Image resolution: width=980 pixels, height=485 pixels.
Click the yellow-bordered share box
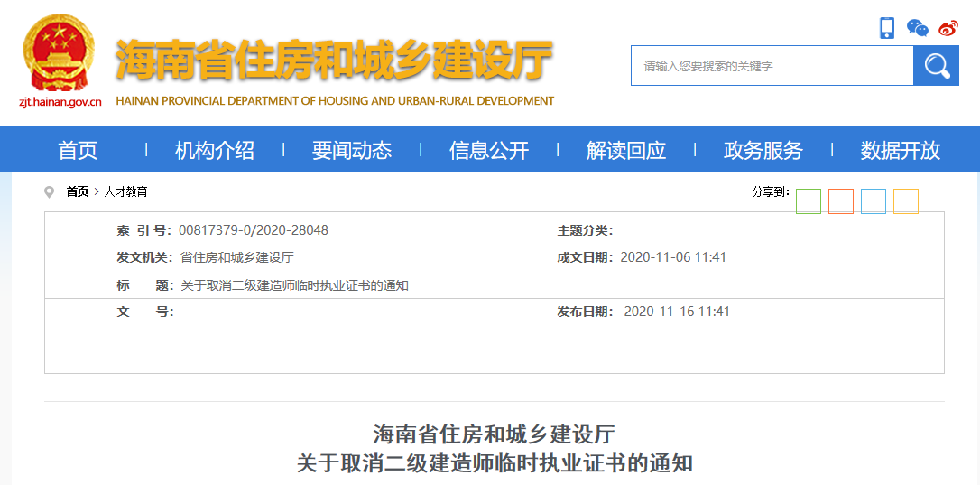tap(906, 201)
